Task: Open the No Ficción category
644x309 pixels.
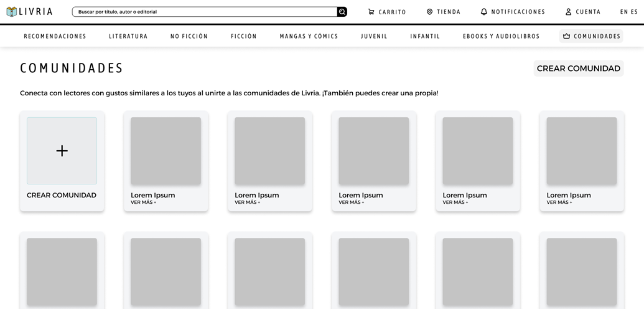Action: (189, 36)
